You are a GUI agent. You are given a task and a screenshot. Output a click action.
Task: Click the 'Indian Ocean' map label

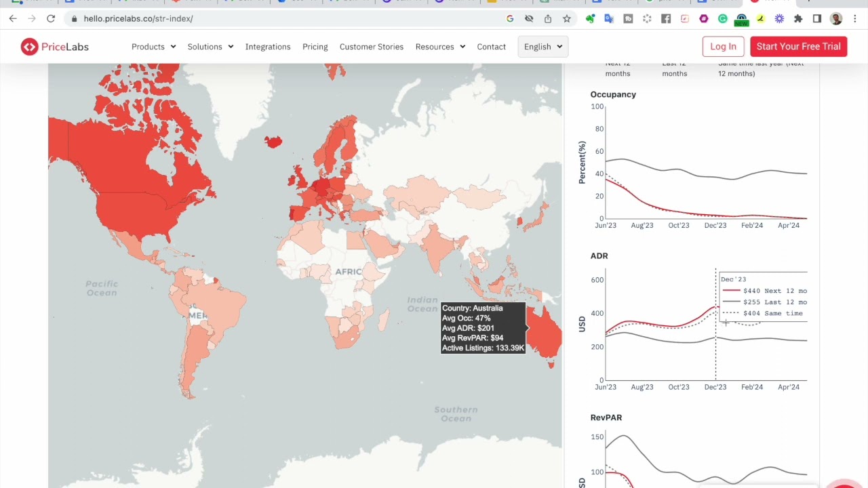click(422, 304)
